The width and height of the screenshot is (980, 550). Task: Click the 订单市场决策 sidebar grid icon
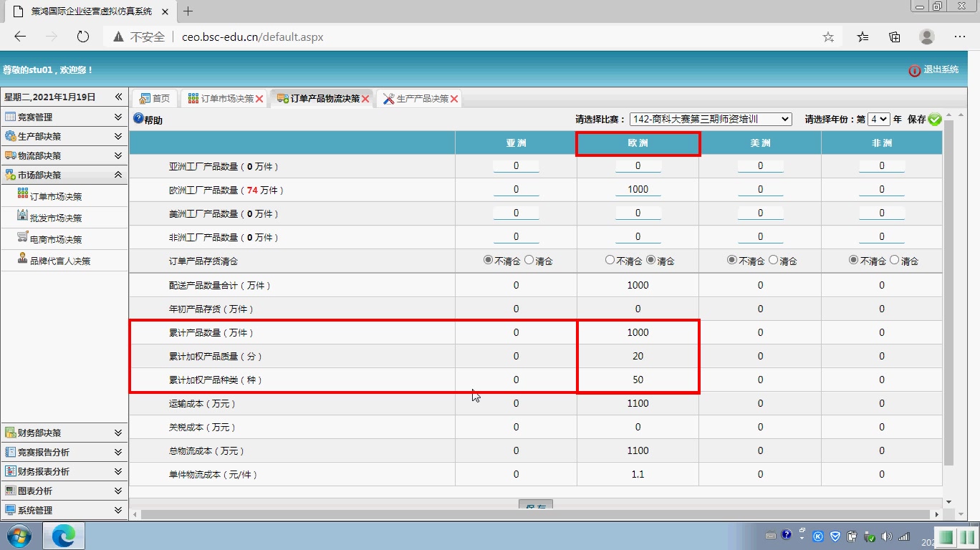pos(23,195)
